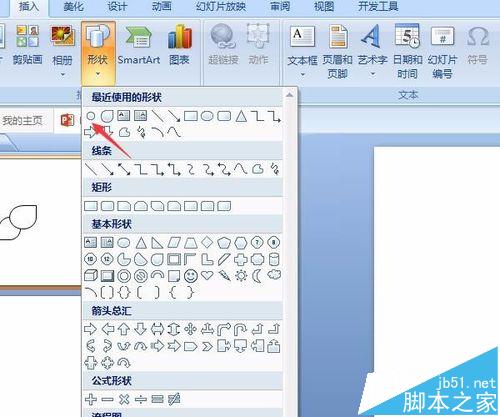Choose the cloud shape in basic shapes

click(274, 275)
